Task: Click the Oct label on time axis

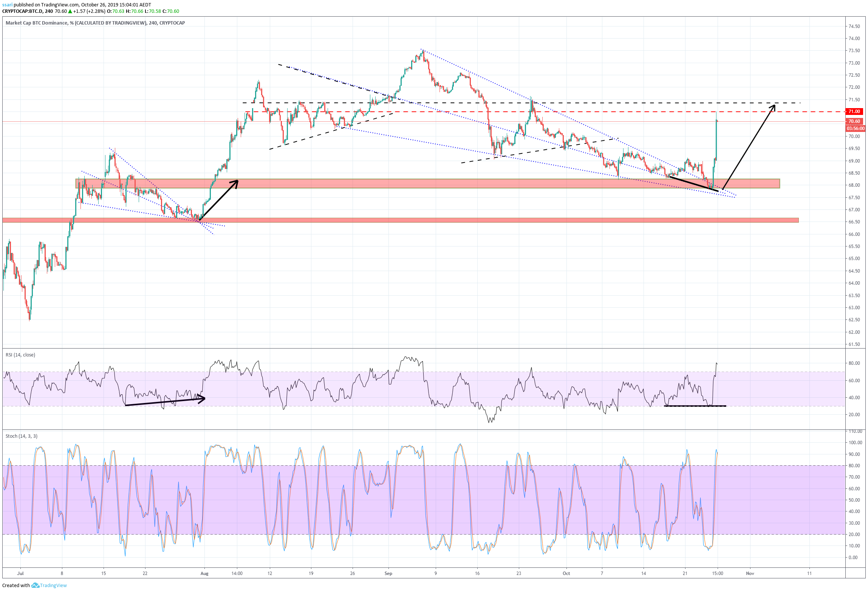Action: (x=566, y=573)
